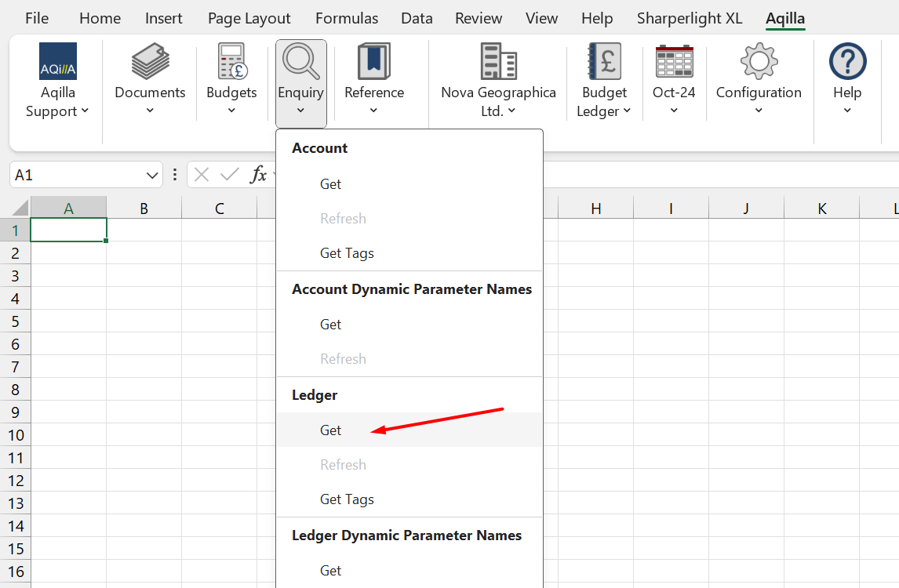Select Get Tags under Account section
The width and height of the screenshot is (899, 588).
(347, 253)
